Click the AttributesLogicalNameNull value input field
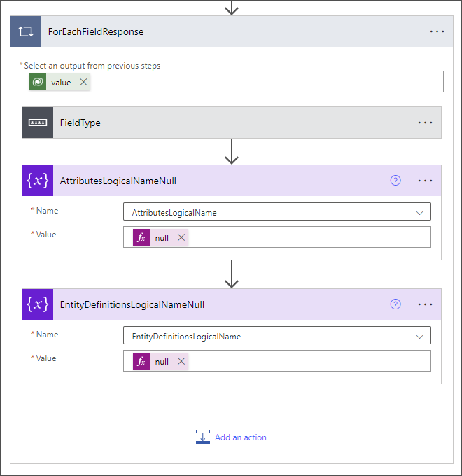 point(276,237)
